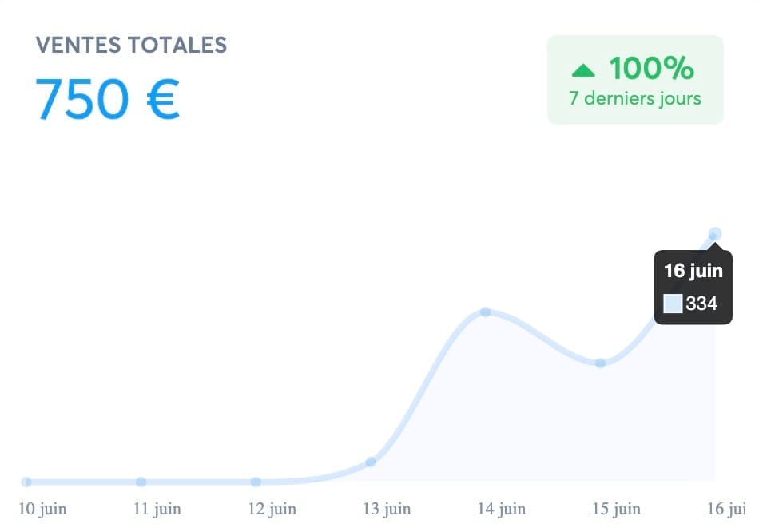Click the data point for 15 juin
The height and width of the screenshot is (532, 759).
click(x=600, y=363)
